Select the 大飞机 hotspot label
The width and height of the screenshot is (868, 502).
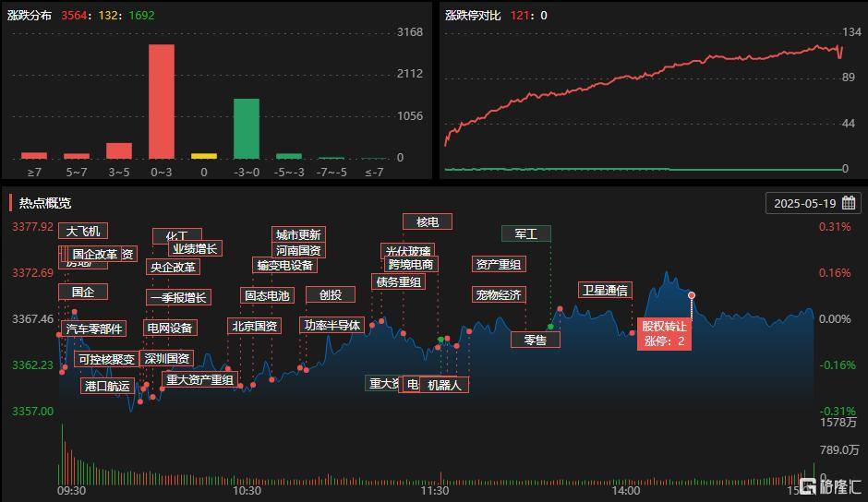(83, 231)
